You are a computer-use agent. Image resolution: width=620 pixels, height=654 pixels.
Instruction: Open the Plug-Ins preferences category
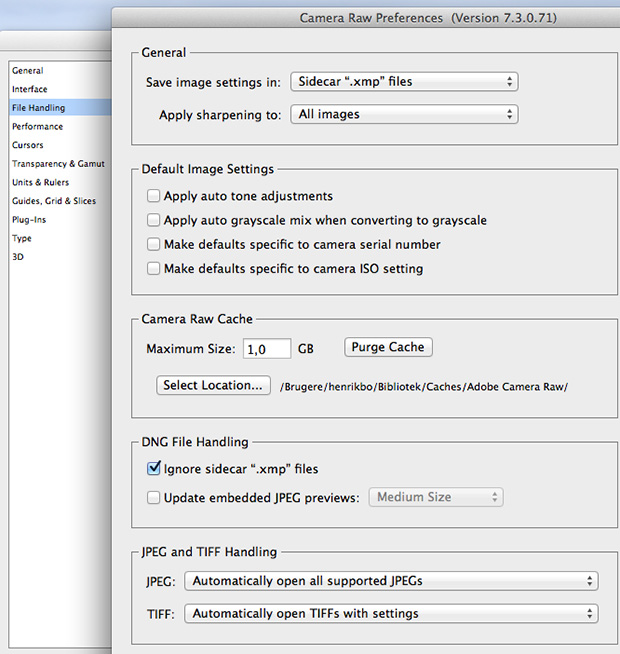coord(29,220)
